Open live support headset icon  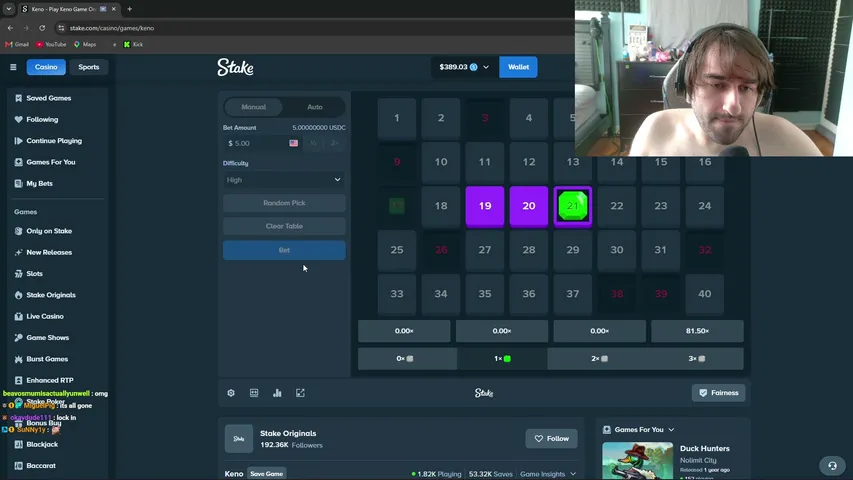[832, 466]
